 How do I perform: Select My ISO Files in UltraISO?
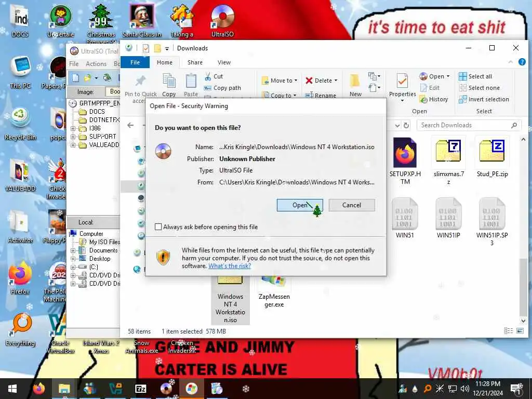point(104,242)
